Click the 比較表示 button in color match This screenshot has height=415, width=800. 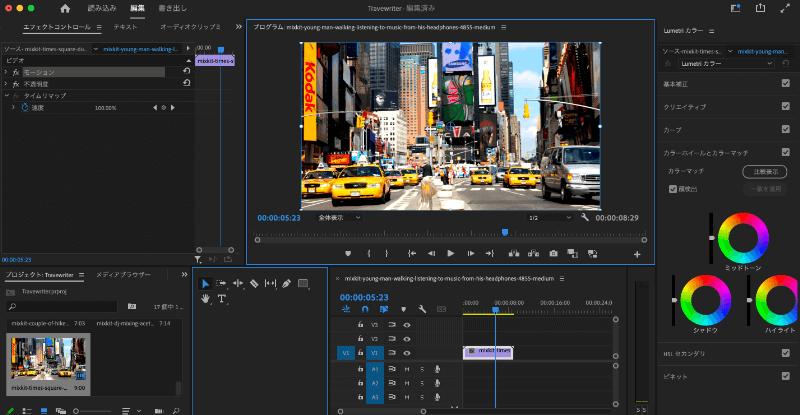tap(763, 171)
